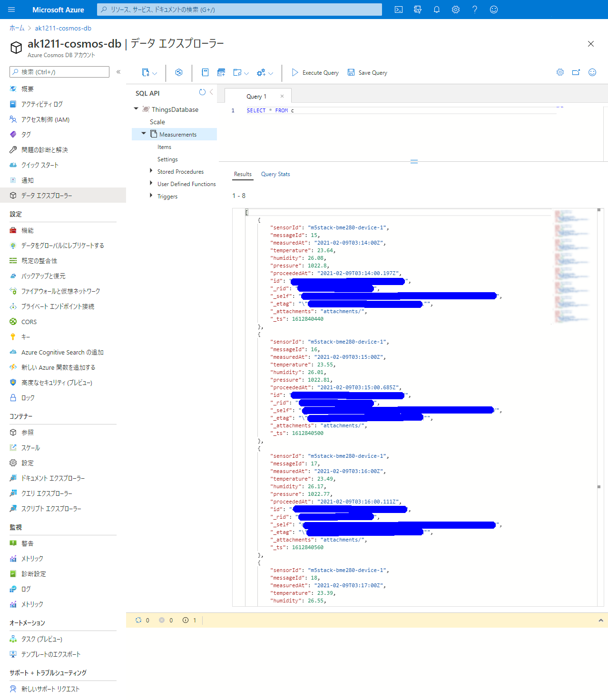Collapse the ThingsDatabase tree node
Image resolution: width=608 pixels, height=700 pixels.
pos(136,109)
